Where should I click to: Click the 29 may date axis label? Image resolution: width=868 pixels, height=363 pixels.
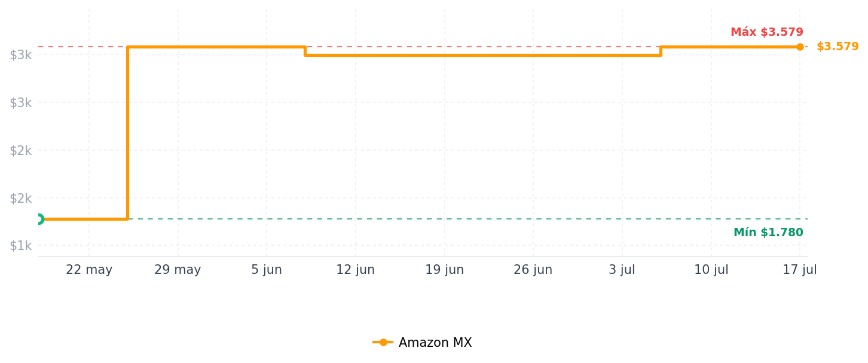[178, 270]
